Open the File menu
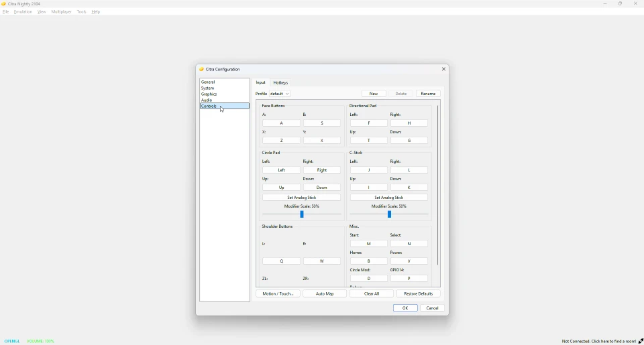Screen dimensions: 644x345 (x=5, y=12)
